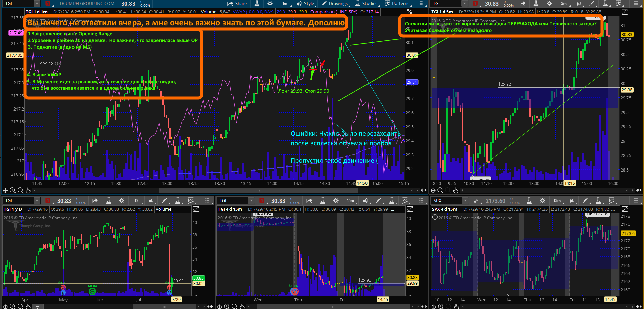Image resolution: width=644 pixels, height=309 pixels.
Task: Open the patterns icon on the TGI 15m chart
Action: click(405, 200)
